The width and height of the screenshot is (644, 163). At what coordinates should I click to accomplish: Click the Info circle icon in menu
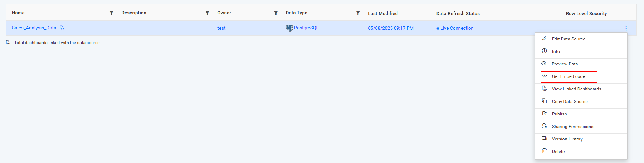(544, 51)
